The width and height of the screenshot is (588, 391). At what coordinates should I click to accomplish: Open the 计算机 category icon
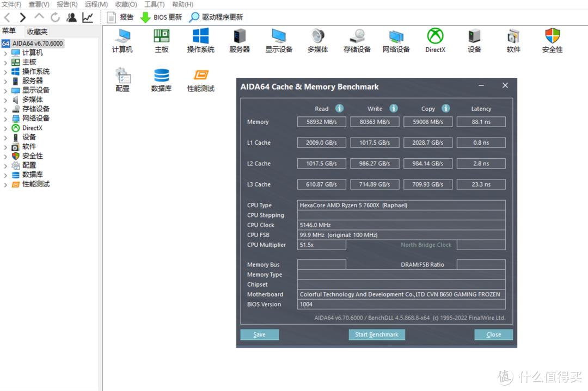[x=122, y=40]
